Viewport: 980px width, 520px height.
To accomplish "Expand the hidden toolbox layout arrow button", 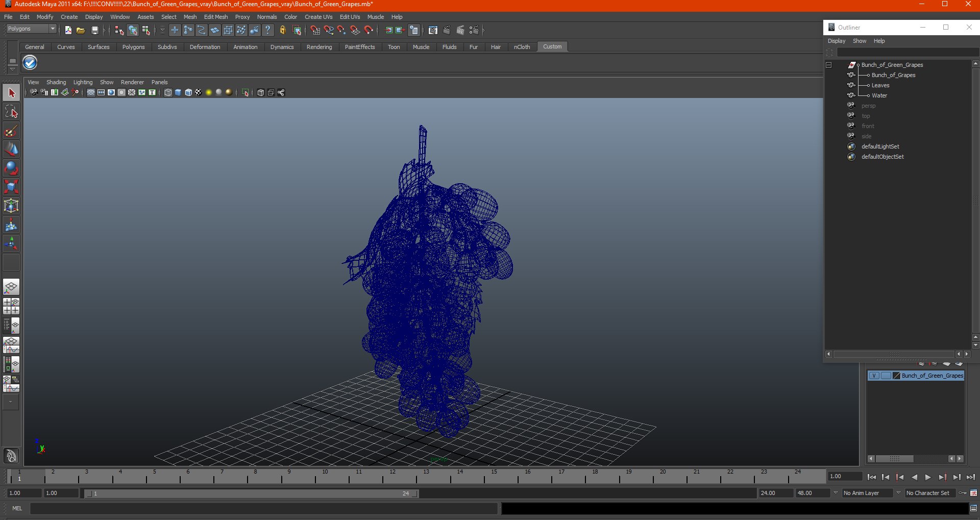I will (11, 402).
